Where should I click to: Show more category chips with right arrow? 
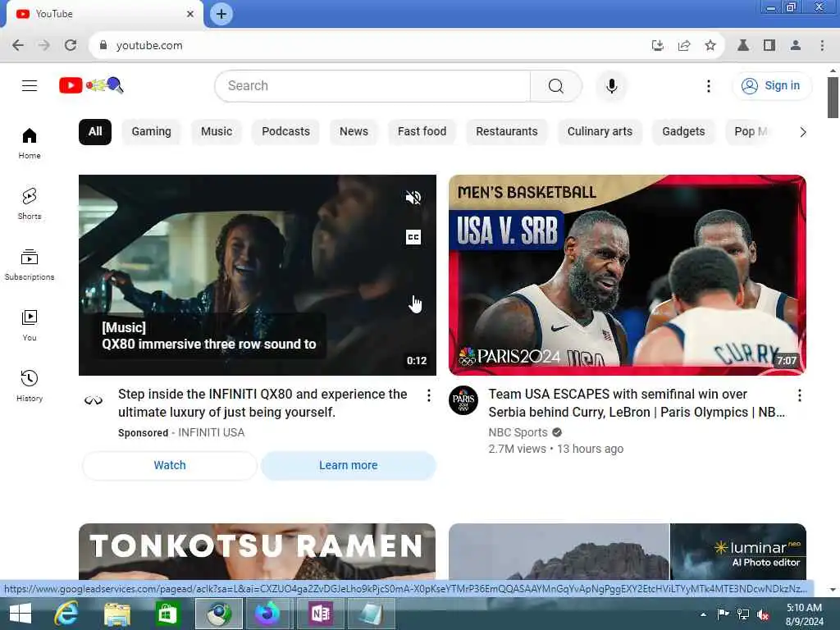tap(802, 132)
